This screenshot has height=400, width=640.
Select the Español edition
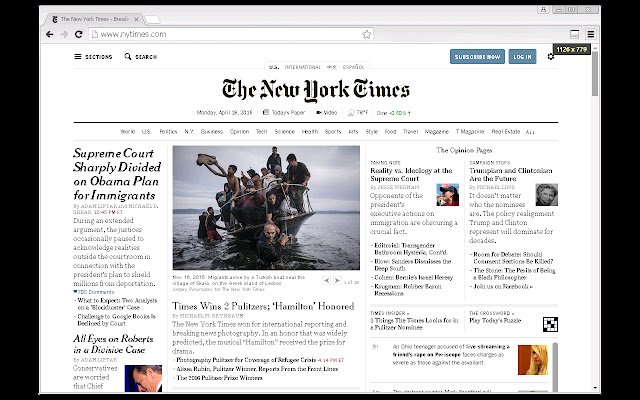[x=353, y=67]
